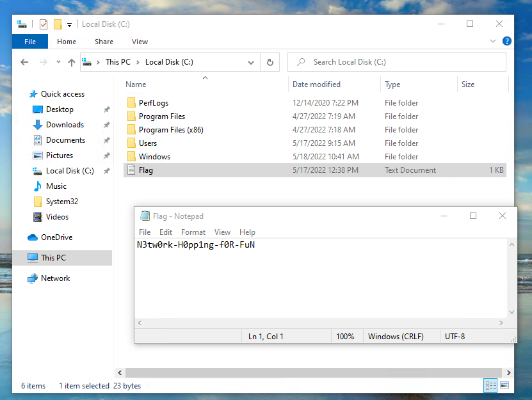Click the New folder icon in title bar
The image size is (532, 400).
tap(58, 24)
